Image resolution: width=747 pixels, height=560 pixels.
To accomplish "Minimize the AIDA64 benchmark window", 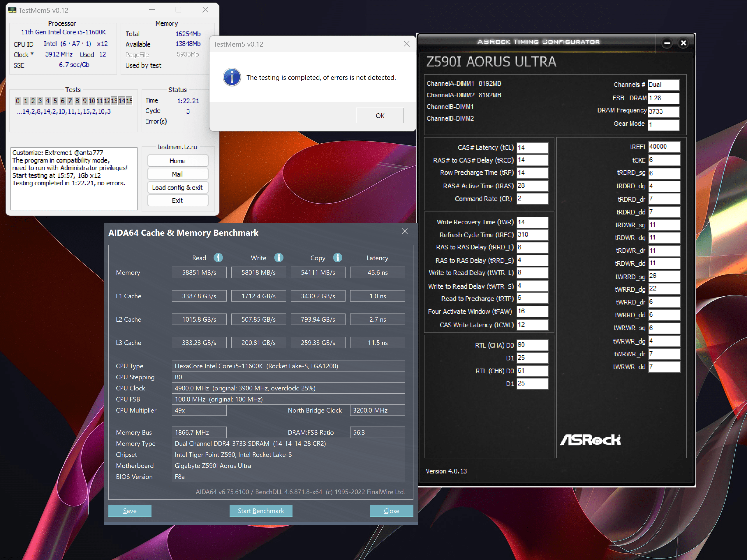I will (377, 231).
